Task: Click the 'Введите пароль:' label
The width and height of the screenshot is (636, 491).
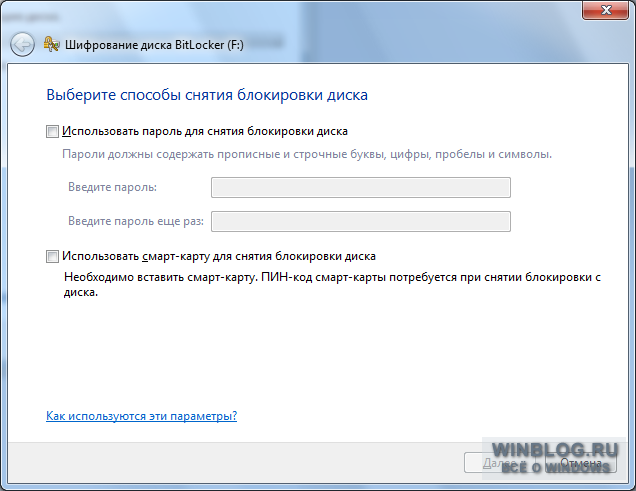Action: (x=112, y=187)
